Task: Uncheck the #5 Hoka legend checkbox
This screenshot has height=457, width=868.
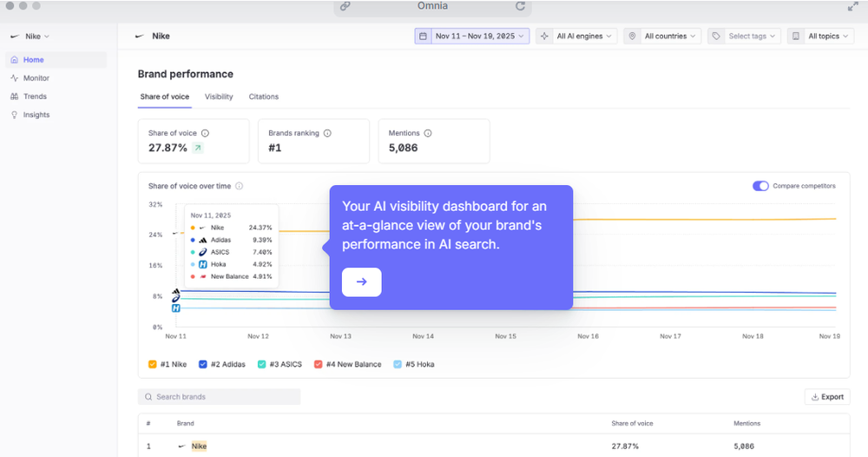Action: point(398,365)
